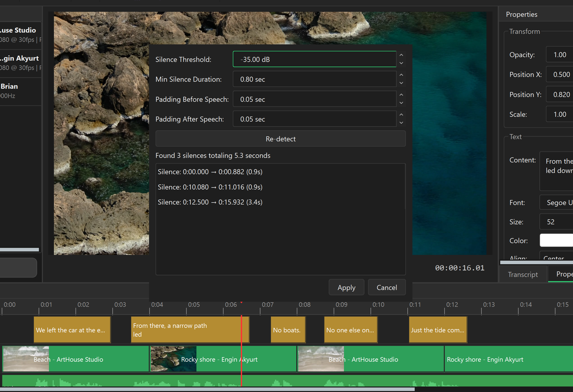The width and height of the screenshot is (573, 392).
Task: Select the first Rocky shore - Engin Akyurt video clip
Action: coord(223,359)
